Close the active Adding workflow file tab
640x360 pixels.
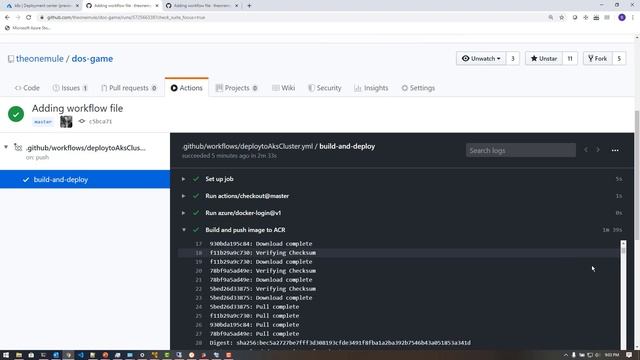pos(157,6)
